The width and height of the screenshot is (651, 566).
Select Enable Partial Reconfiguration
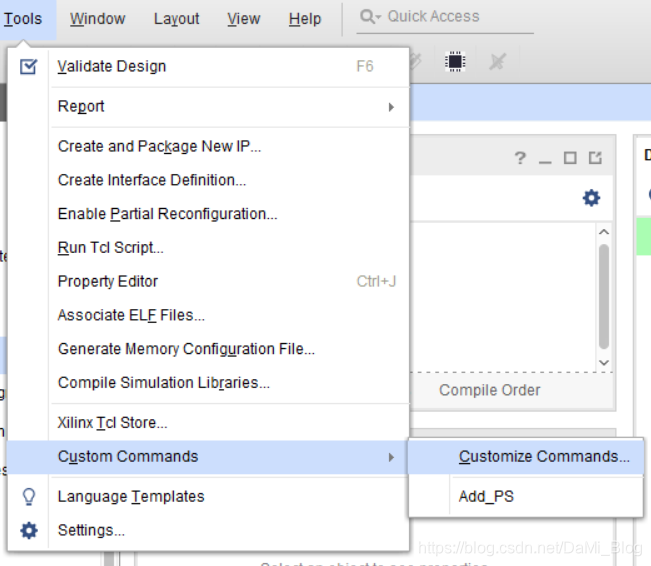229,214
